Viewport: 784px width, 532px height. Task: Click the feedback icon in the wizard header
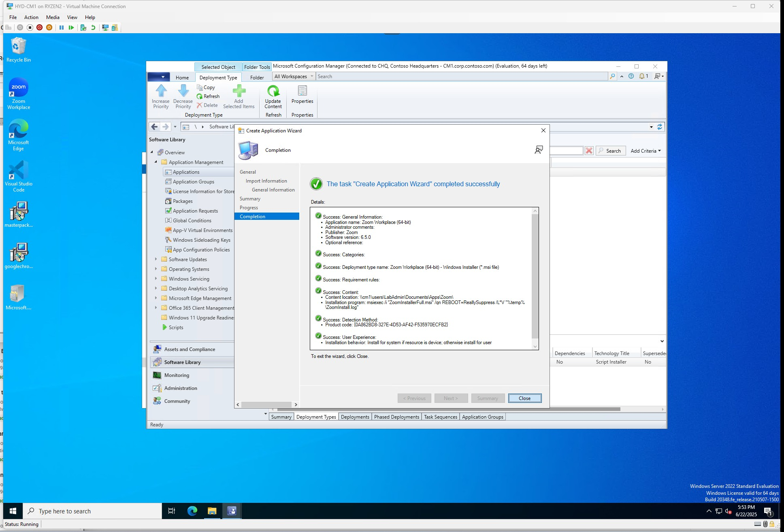coord(538,150)
